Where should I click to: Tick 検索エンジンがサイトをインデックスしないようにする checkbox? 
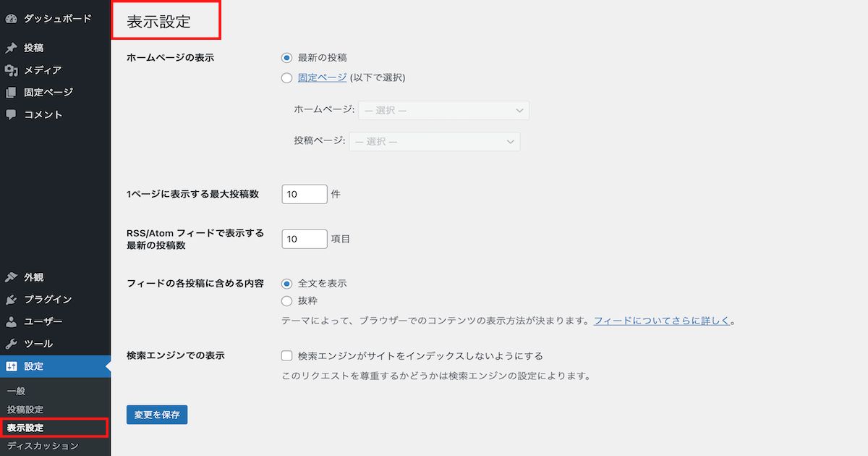coord(287,355)
